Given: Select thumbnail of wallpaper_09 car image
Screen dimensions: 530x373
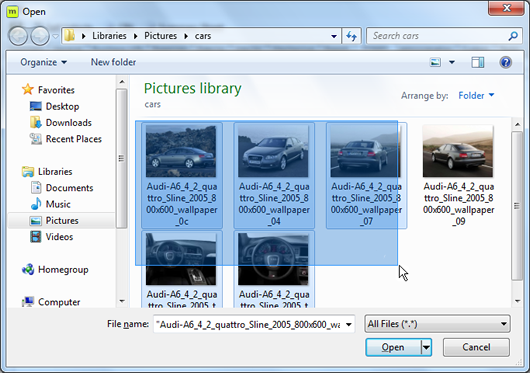Looking at the screenshot, I should pyautogui.click(x=458, y=151).
